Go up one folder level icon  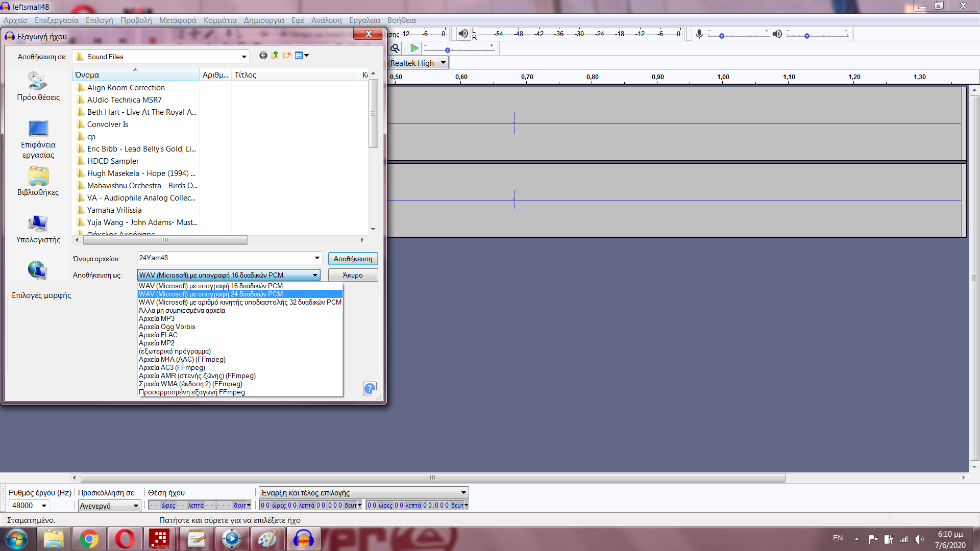click(275, 56)
